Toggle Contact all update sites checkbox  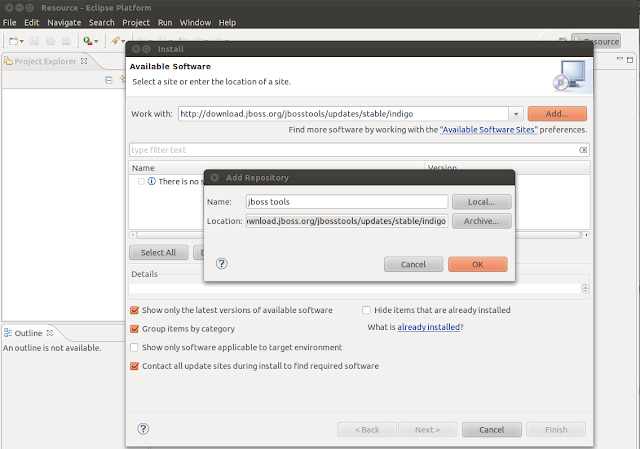(x=134, y=366)
